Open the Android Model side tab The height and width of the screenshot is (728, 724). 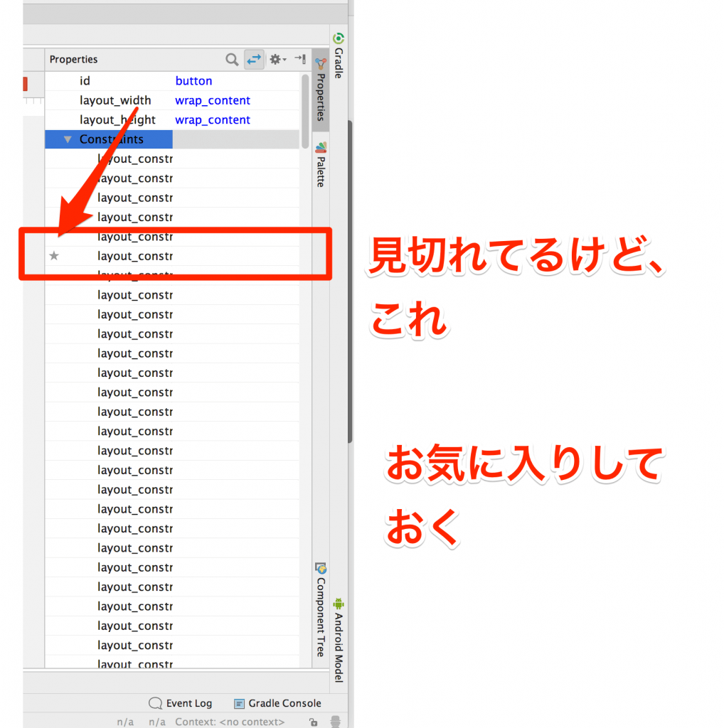coord(339,641)
